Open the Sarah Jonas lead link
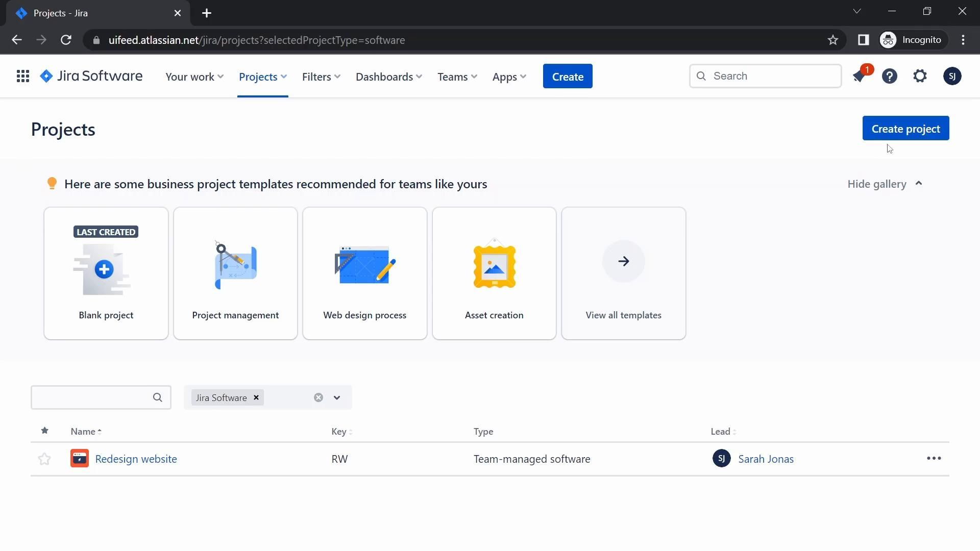980x551 pixels. coord(766,459)
